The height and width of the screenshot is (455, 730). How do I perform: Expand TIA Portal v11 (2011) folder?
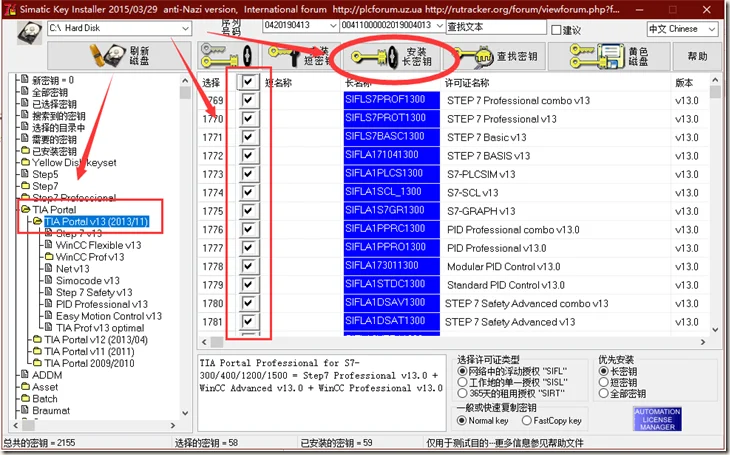pos(89,351)
